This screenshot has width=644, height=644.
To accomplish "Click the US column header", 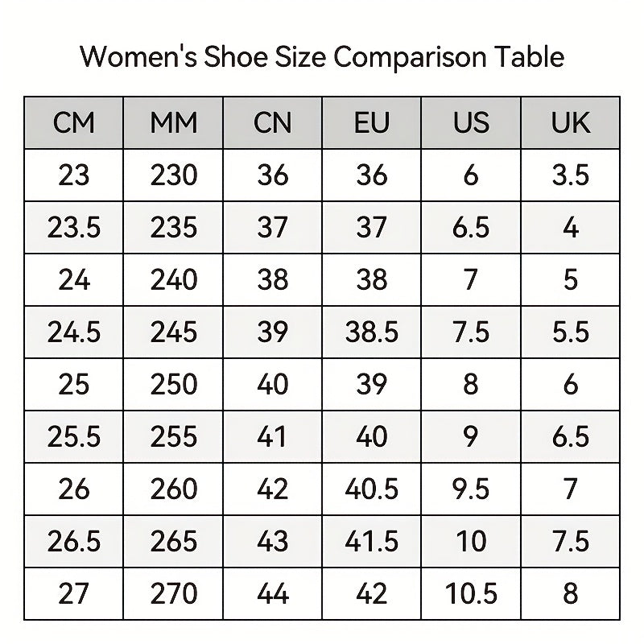I will tap(471, 123).
